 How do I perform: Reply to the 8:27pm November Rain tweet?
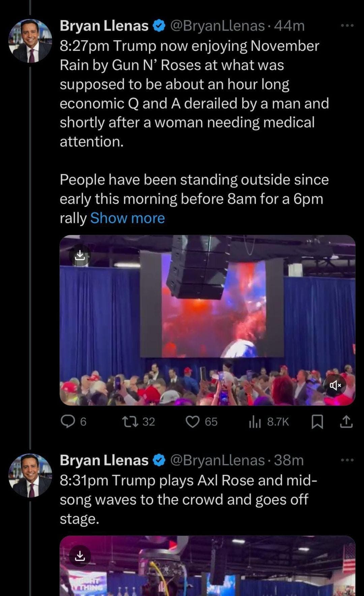click(68, 421)
